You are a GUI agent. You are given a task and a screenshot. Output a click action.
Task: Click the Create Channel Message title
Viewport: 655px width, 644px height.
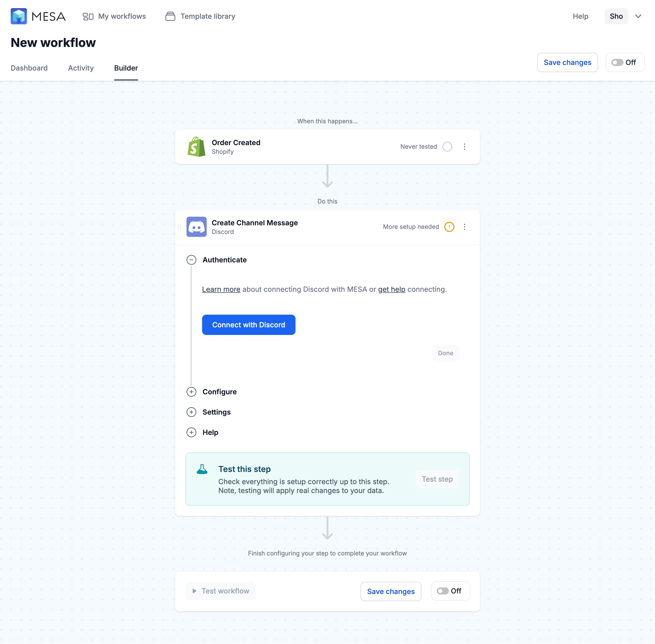pos(255,223)
